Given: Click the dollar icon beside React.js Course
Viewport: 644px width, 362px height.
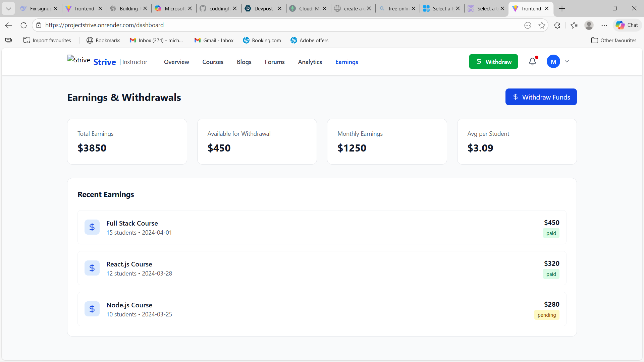Looking at the screenshot, I should tap(92, 268).
